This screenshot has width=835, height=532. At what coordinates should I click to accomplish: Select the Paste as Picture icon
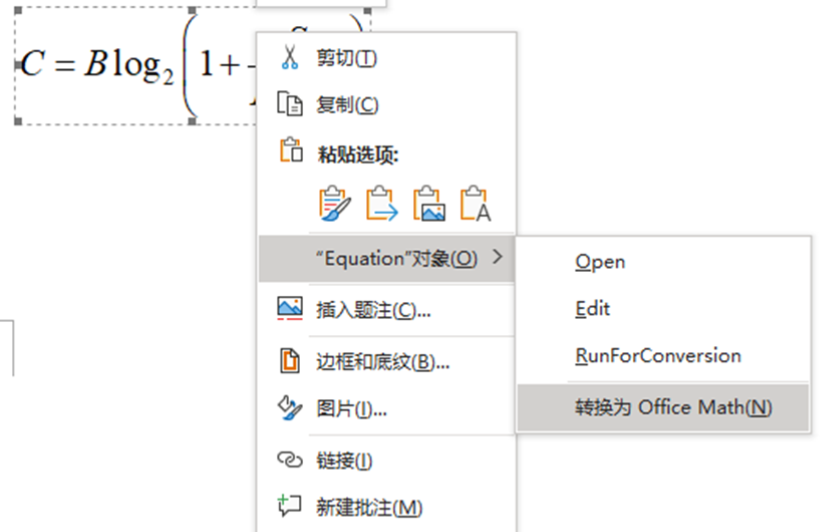tap(428, 203)
